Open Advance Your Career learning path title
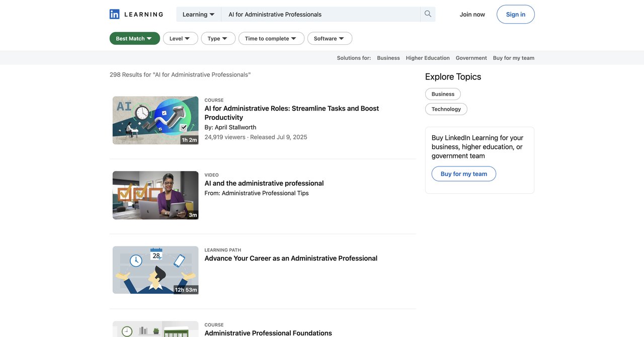 point(291,258)
